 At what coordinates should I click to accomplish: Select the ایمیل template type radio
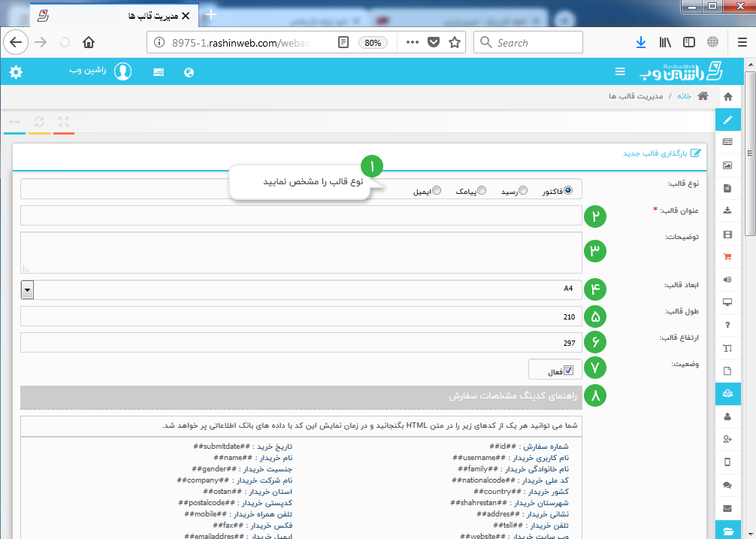click(437, 190)
